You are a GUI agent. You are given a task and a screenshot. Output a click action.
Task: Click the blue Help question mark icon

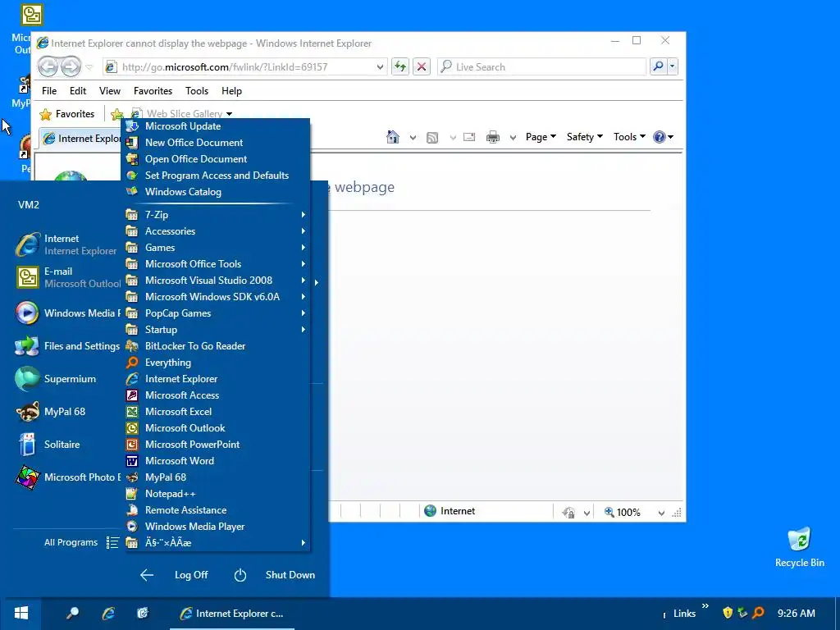pos(660,137)
